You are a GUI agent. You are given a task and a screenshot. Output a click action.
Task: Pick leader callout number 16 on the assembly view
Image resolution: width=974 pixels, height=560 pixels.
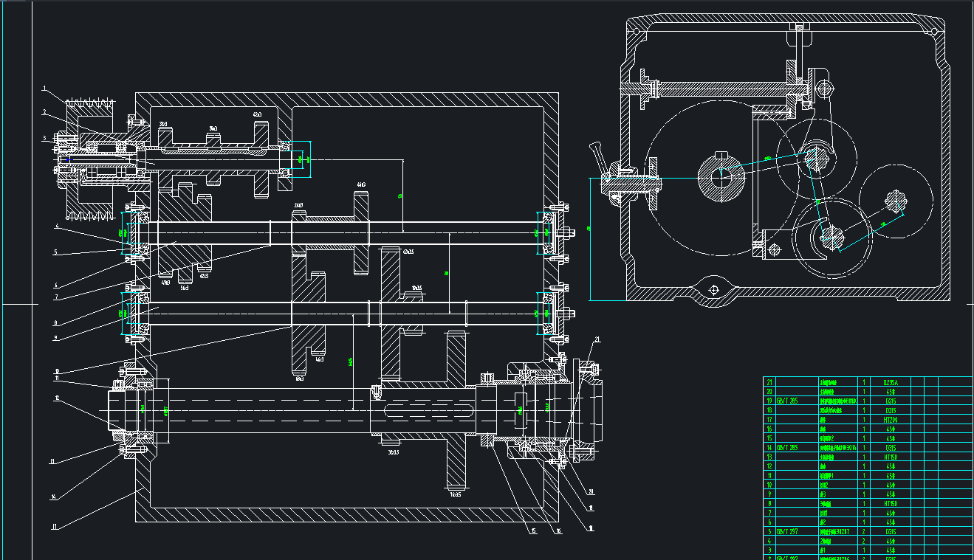click(x=558, y=530)
